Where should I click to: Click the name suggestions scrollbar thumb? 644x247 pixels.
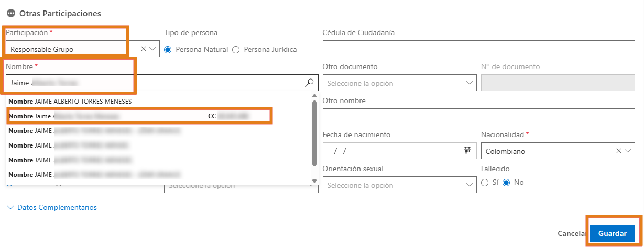coord(314,133)
